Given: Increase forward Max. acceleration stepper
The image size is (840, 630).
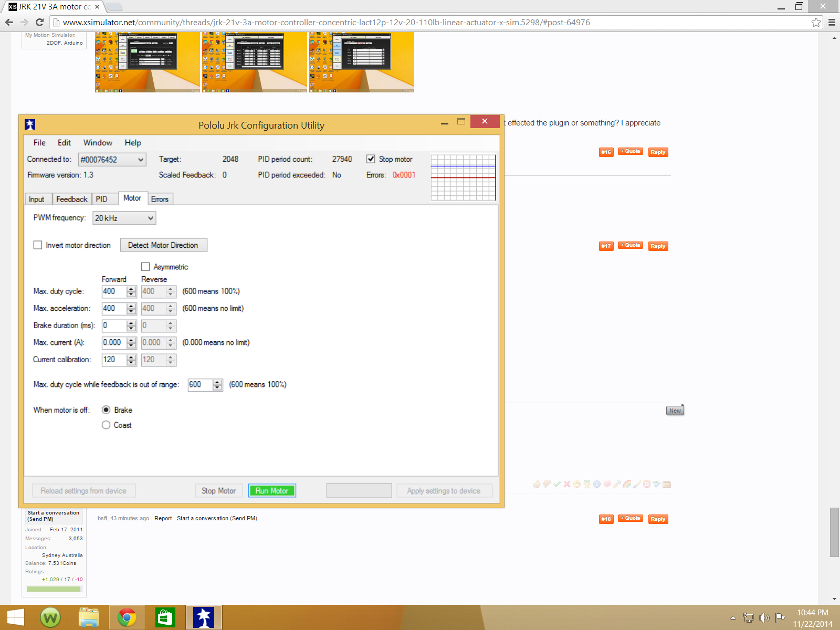Looking at the screenshot, I should point(131,306).
